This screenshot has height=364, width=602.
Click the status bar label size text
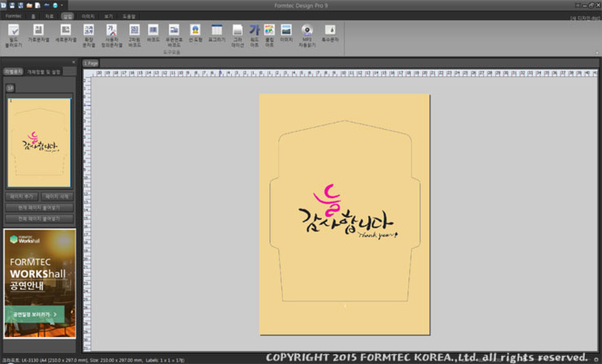92,361
